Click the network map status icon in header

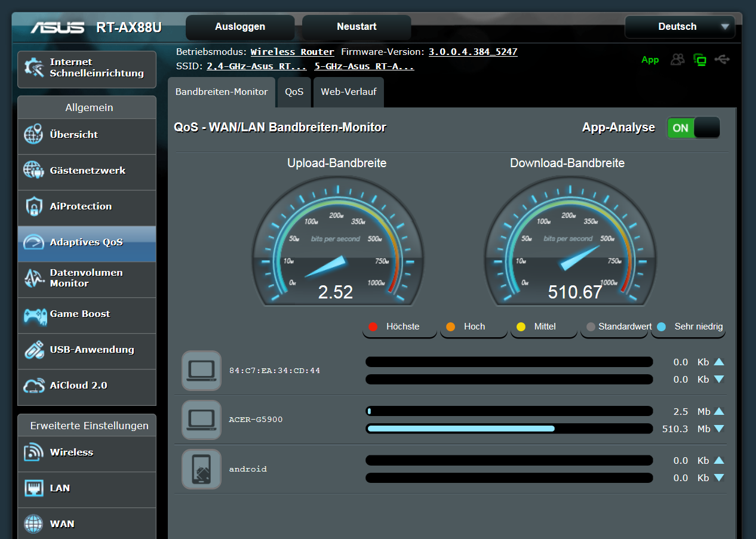(700, 60)
